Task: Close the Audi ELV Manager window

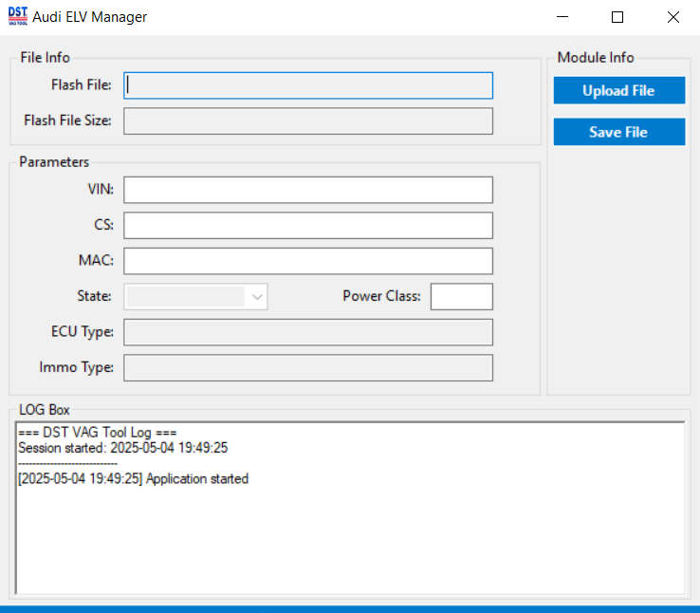Action: click(x=673, y=17)
